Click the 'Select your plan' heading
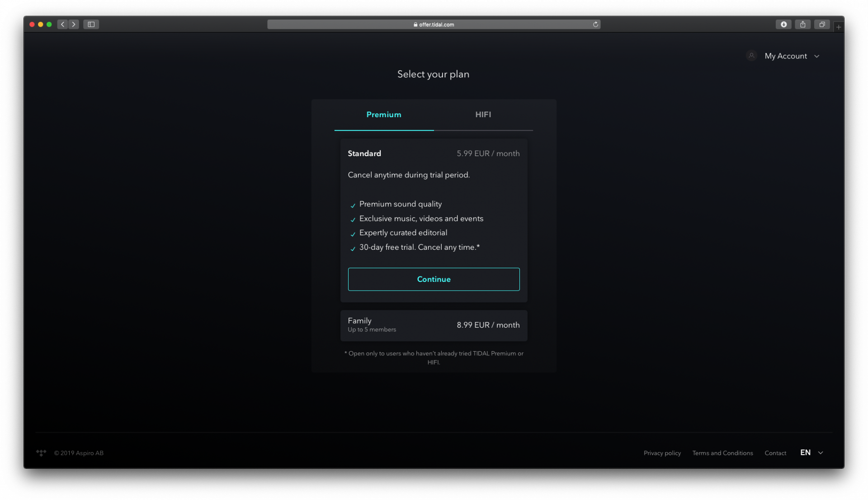 click(433, 74)
